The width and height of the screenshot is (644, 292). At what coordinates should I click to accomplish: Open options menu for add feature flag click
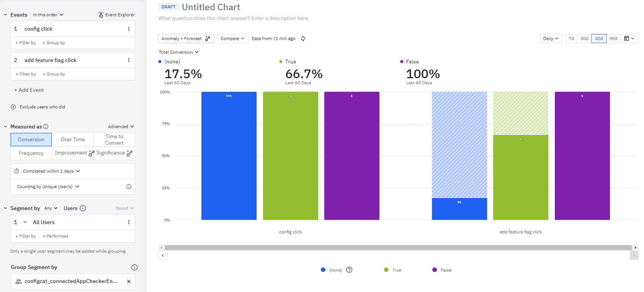[129, 60]
